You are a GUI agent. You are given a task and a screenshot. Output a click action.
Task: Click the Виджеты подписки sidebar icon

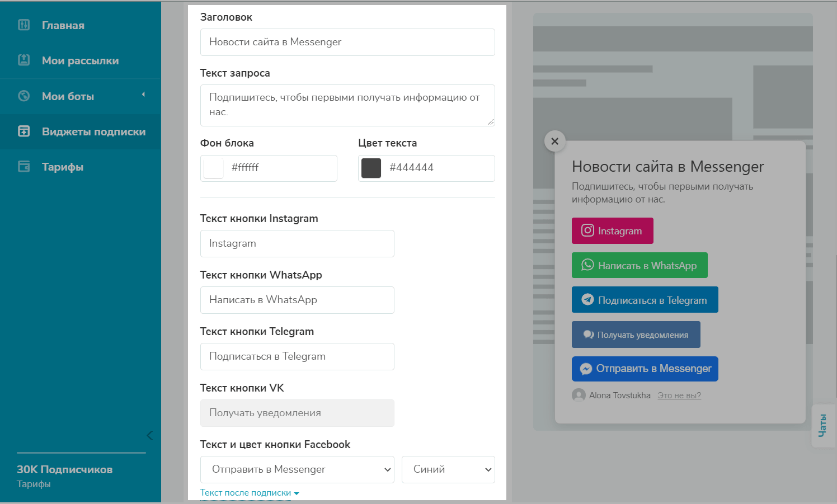[23, 131]
